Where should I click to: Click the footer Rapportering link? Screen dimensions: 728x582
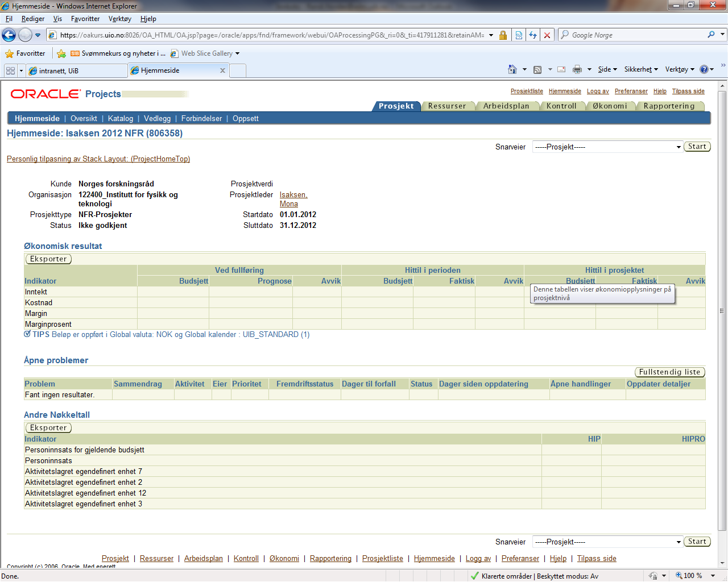coord(330,559)
